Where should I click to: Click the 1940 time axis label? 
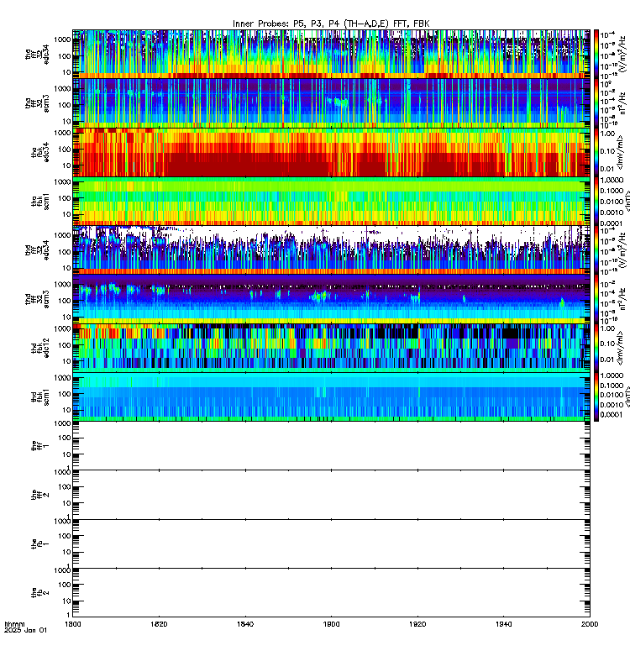(503, 624)
